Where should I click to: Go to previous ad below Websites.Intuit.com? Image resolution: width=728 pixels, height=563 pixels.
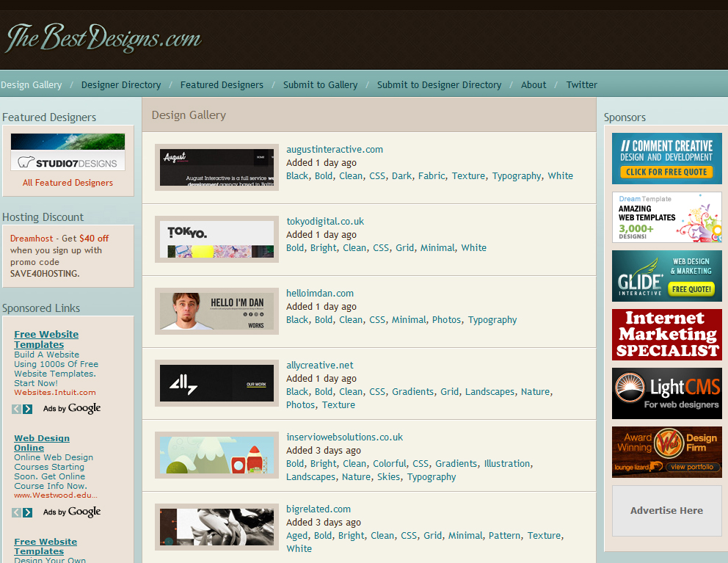[16, 409]
